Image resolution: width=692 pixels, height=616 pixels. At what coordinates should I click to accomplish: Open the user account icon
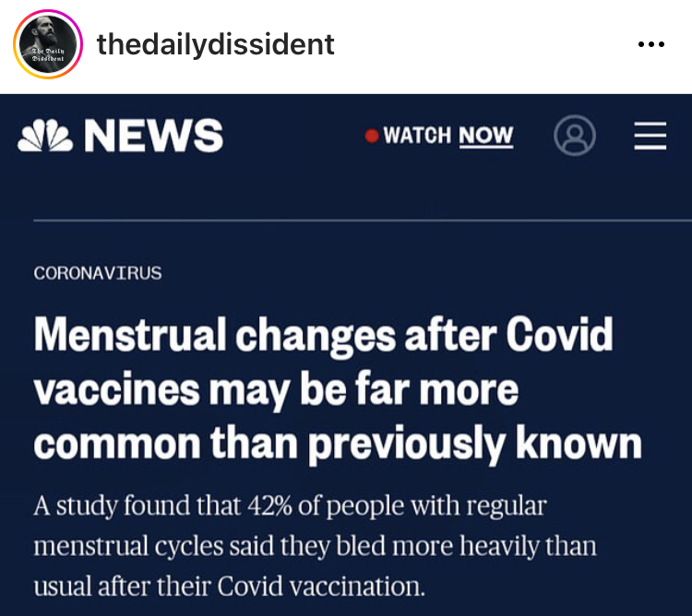click(575, 136)
